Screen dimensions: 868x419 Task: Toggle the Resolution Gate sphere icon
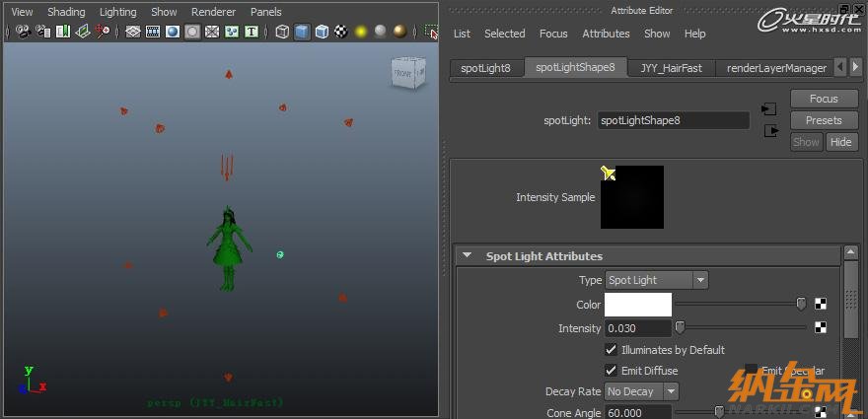point(173,32)
